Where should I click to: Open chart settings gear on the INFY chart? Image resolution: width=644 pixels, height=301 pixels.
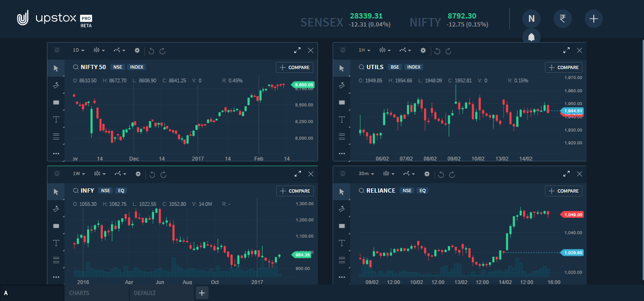pyautogui.click(x=137, y=174)
